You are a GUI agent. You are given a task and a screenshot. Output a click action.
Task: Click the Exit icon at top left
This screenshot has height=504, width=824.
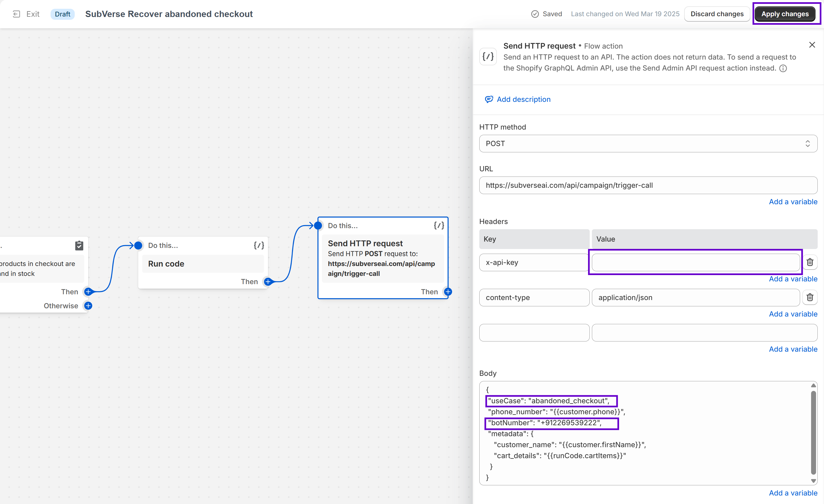coord(16,14)
